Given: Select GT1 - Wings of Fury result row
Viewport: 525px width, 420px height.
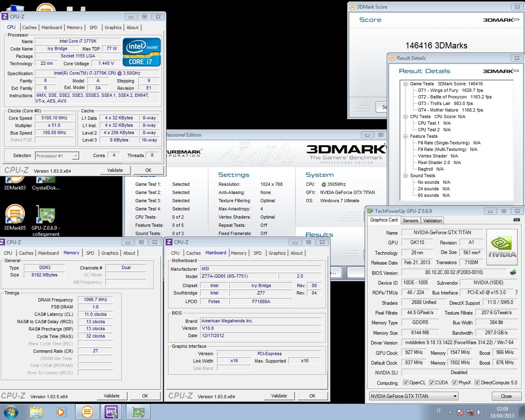Looking at the screenshot, I should [x=450, y=90].
